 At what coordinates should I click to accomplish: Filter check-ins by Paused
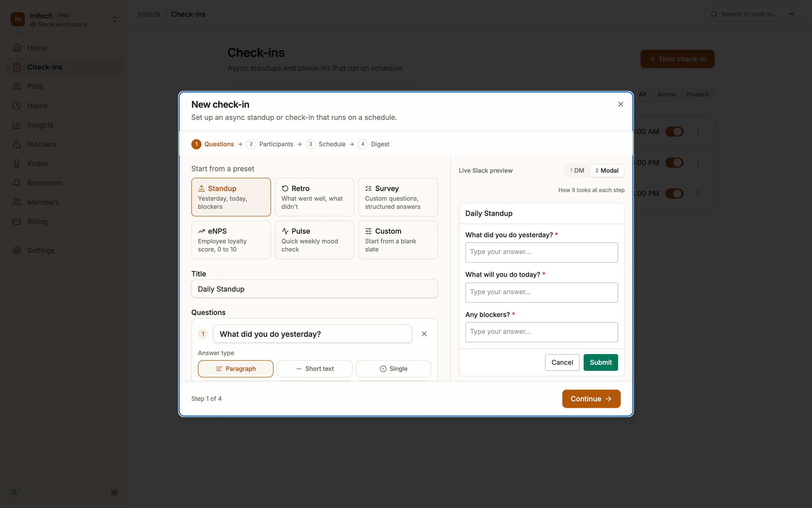[697, 94]
